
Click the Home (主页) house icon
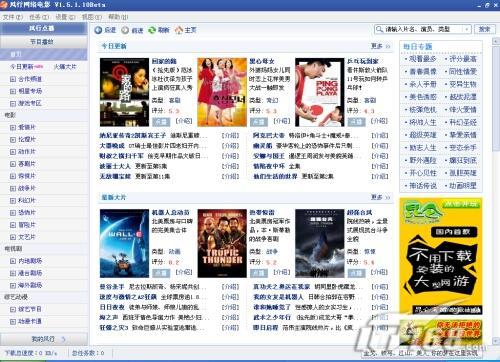pos(179,30)
